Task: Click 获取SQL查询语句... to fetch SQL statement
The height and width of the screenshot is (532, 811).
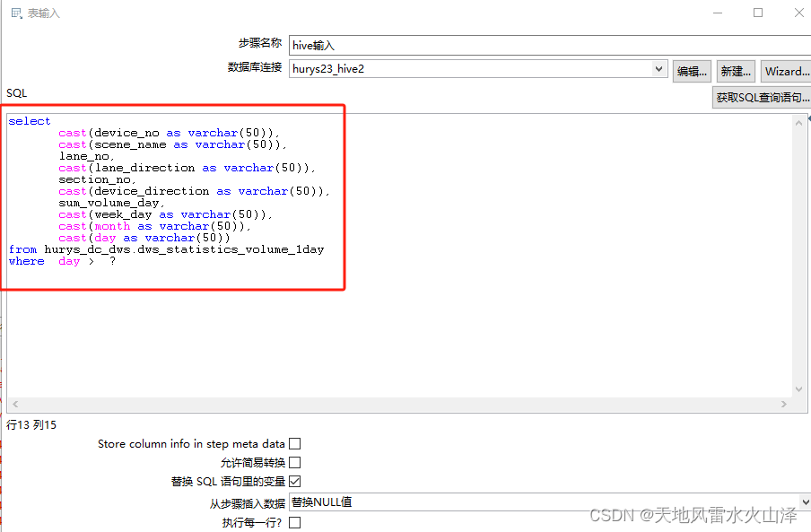Action: pos(760,95)
